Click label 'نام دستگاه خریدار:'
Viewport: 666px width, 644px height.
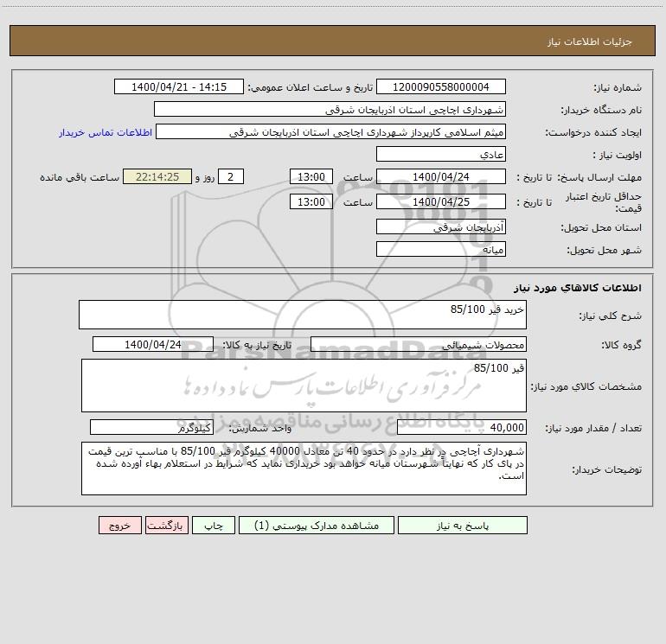(x=601, y=110)
